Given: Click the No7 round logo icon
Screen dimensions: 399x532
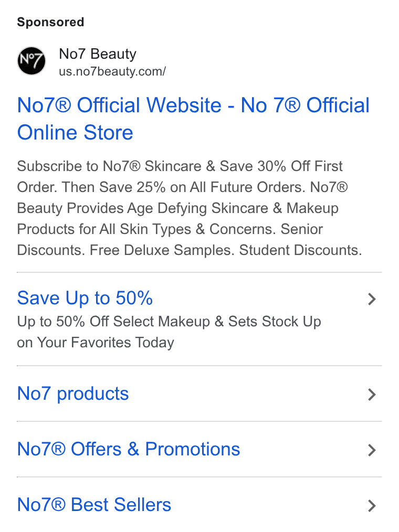Looking at the screenshot, I should click(31, 61).
